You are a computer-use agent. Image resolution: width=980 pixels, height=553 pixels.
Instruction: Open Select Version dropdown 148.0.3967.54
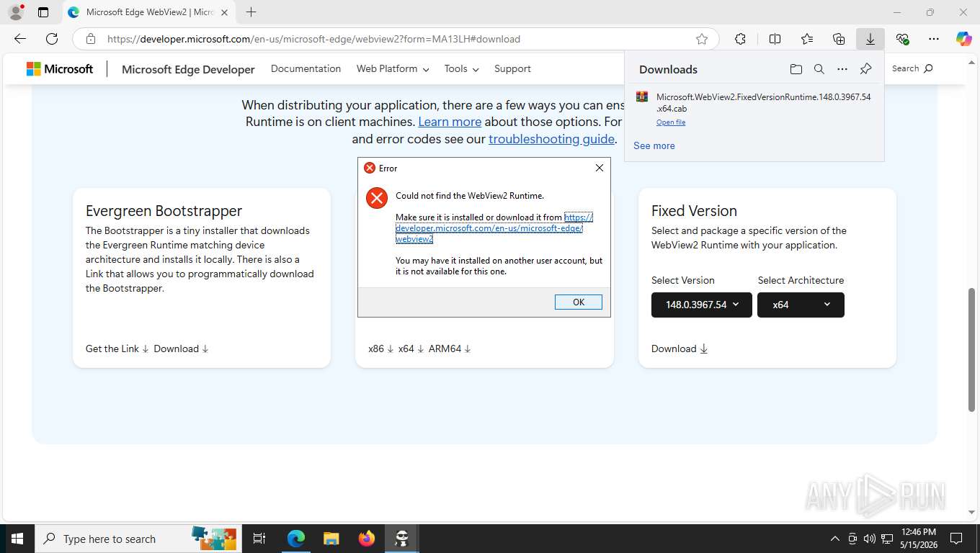pos(702,305)
